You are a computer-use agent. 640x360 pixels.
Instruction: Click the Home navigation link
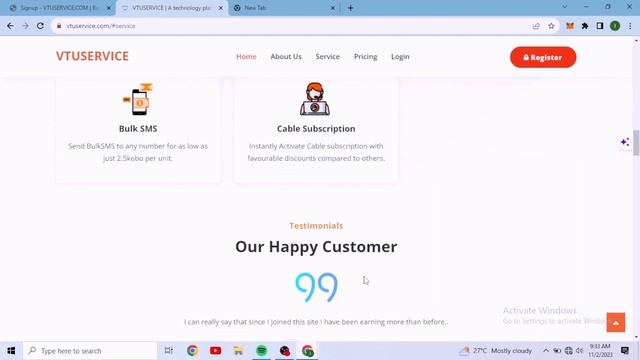tap(246, 57)
